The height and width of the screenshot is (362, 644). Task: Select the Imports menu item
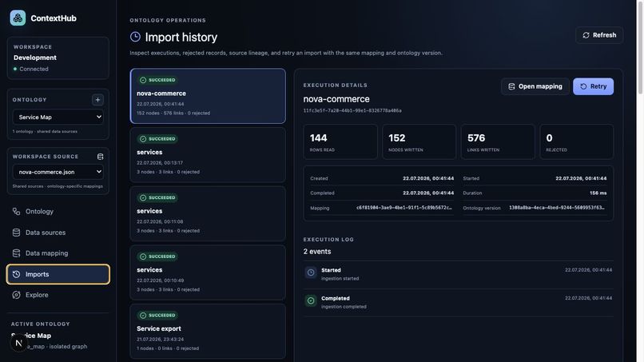(58, 274)
